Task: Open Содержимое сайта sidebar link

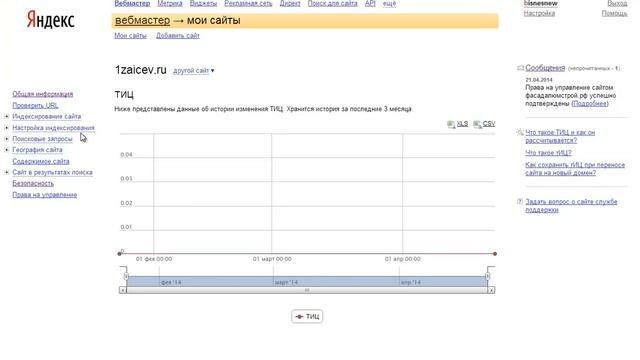Action: point(41,161)
